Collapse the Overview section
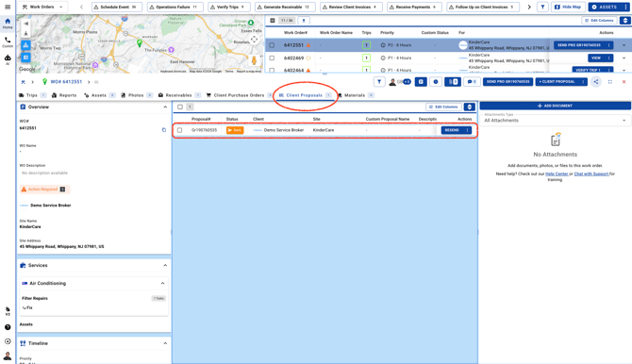632x364 pixels. [x=165, y=107]
